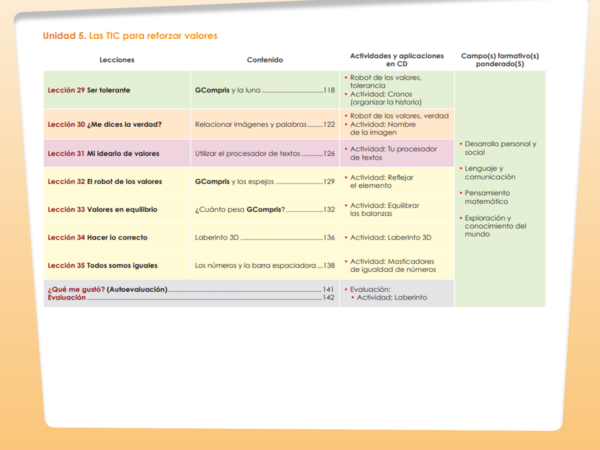
Task: Click "¿Cuánto pesa GCompris?" entry
Action: [240, 209]
